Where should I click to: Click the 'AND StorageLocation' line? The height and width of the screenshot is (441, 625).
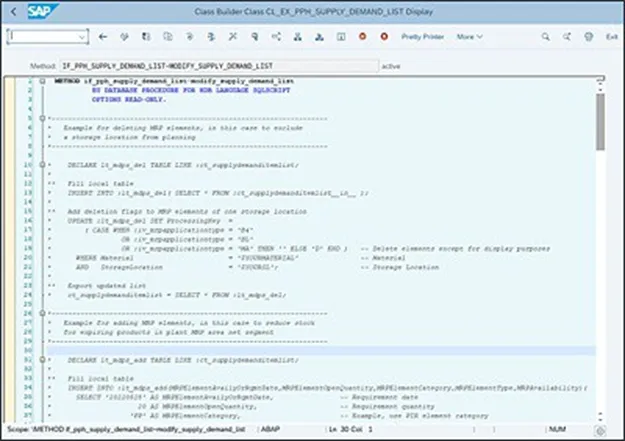119,267
